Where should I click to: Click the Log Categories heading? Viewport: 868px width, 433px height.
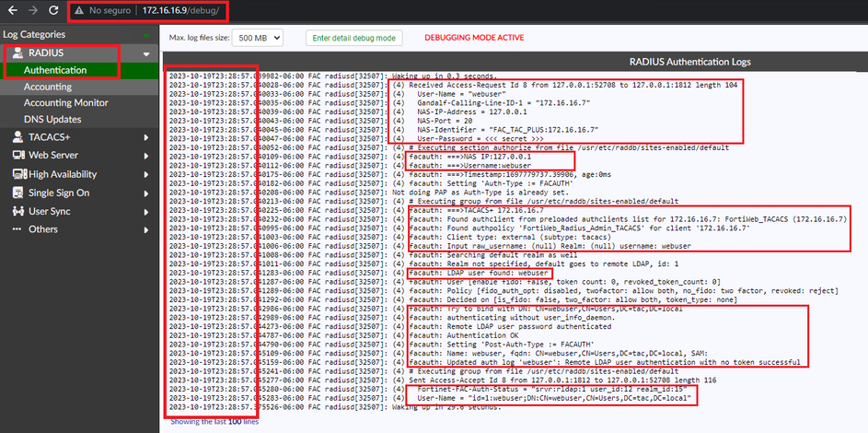[x=34, y=34]
